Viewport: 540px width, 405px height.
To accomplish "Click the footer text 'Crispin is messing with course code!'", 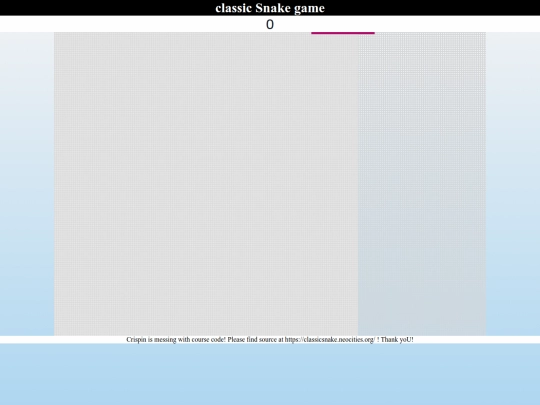I will tap(176, 340).
